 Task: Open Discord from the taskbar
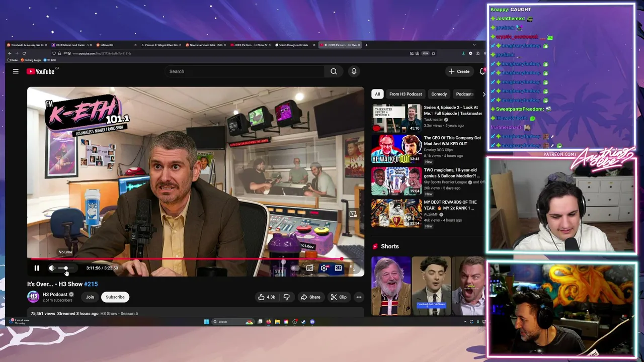(x=312, y=322)
